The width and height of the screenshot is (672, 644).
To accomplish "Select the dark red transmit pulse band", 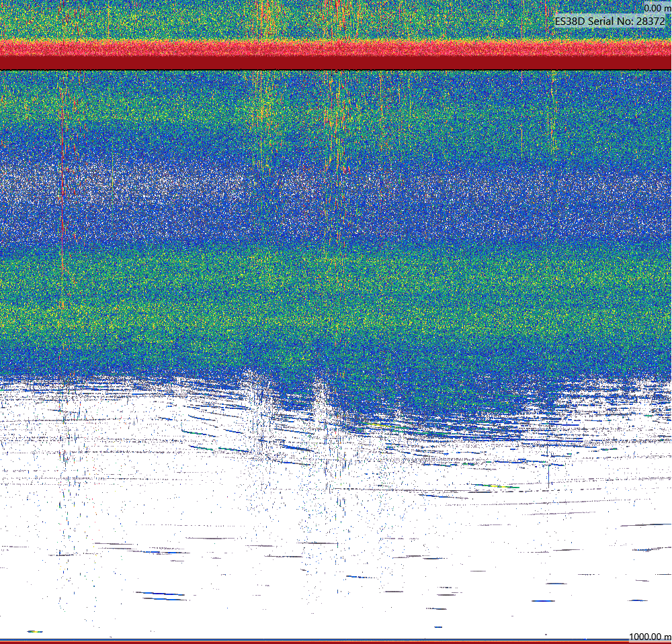I will [335, 62].
